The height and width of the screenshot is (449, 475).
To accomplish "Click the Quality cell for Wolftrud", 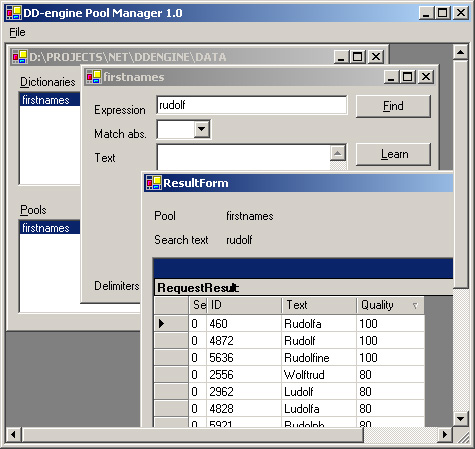I will tap(390, 375).
